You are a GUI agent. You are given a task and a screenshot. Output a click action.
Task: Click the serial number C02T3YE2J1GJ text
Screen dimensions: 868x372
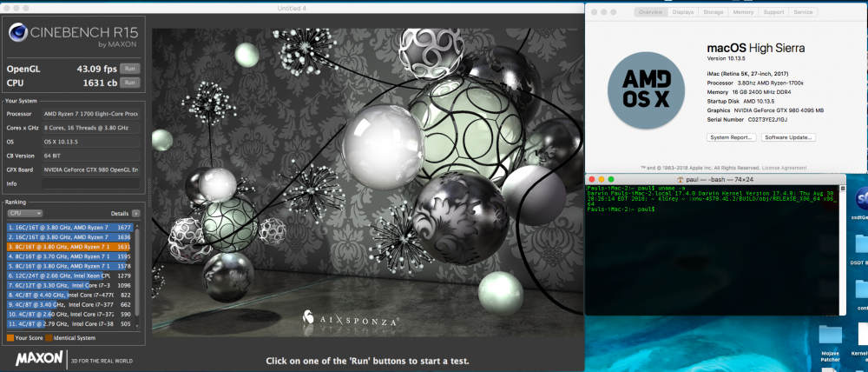(x=766, y=119)
